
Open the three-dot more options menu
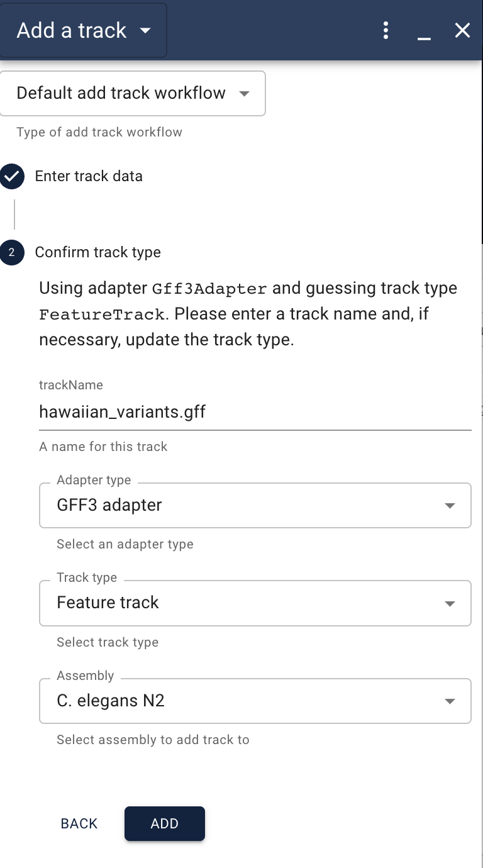coord(386,30)
